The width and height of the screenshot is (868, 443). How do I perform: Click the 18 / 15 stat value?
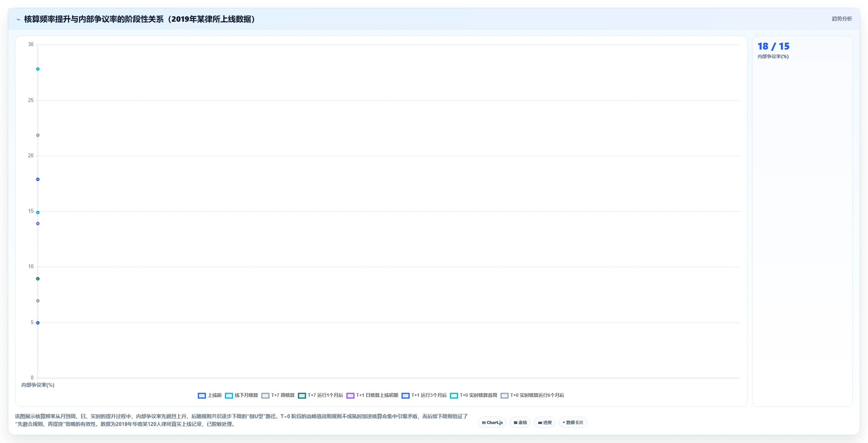pyautogui.click(x=773, y=47)
